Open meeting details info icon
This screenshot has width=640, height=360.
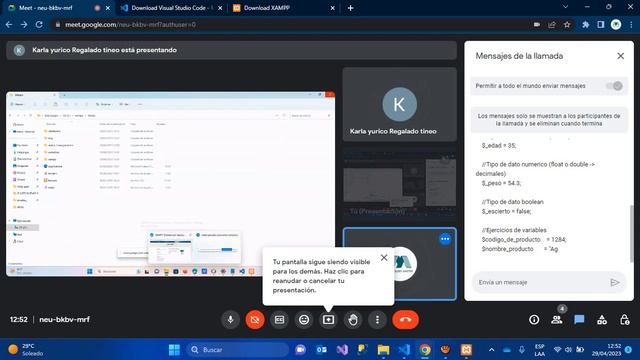pos(534,320)
